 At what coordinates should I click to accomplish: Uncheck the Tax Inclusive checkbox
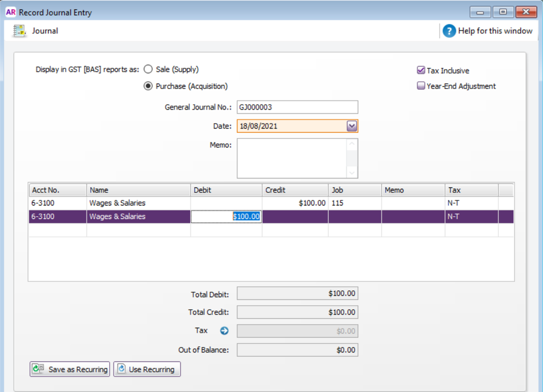pos(421,71)
